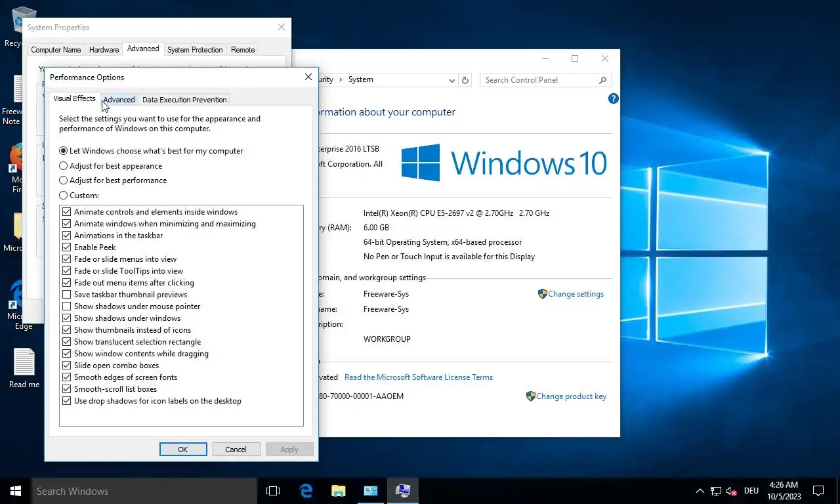This screenshot has height=504, width=840.
Task: Close the Performance Options dialog
Action: pos(308,77)
